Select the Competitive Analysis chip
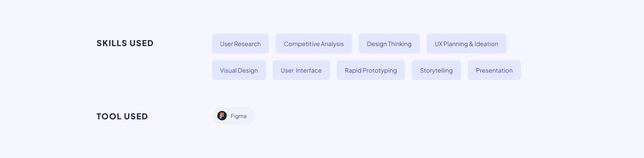The height and width of the screenshot is (158, 644). coord(314,44)
